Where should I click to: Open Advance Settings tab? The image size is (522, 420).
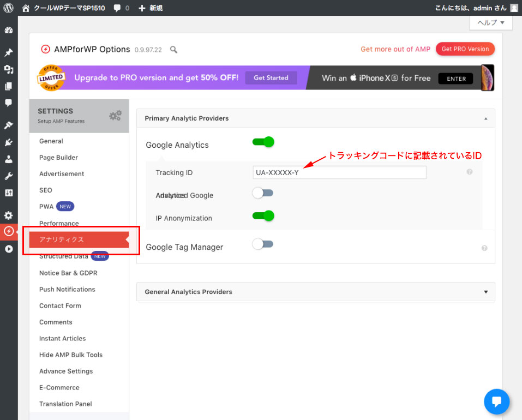click(x=66, y=371)
